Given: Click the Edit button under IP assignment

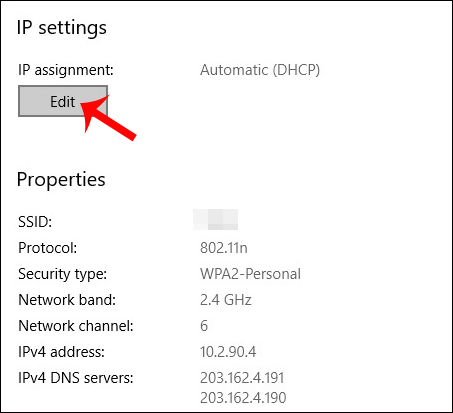Looking at the screenshot, I should 63,101.
